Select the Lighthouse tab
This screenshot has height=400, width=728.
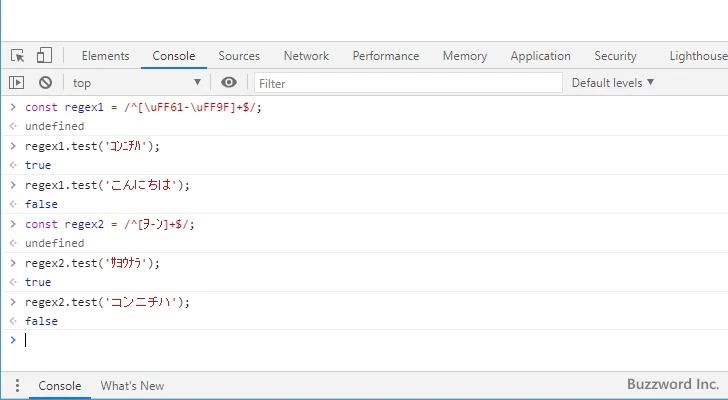697,56
